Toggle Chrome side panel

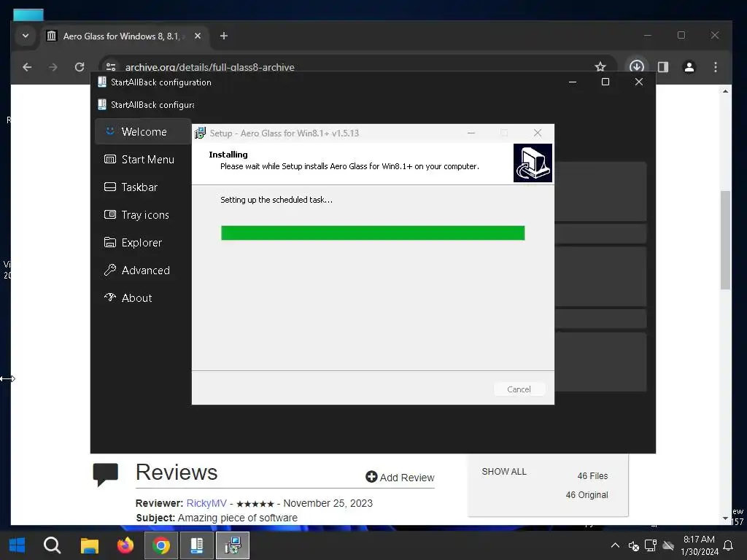pos(662,67)
